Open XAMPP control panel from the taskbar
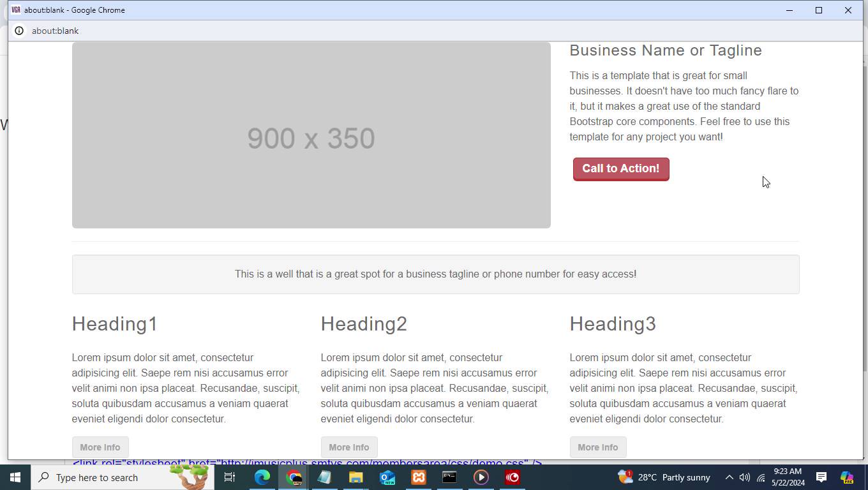Screen dimensions: 868x490 pos(419,477)
